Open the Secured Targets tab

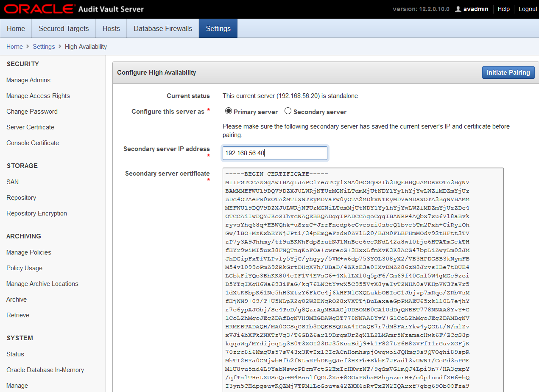[x=64, y=28]
